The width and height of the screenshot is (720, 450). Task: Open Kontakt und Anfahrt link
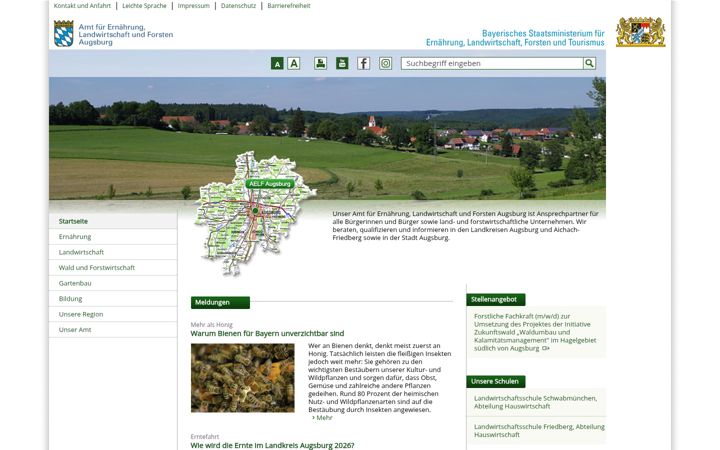[82, 6]
